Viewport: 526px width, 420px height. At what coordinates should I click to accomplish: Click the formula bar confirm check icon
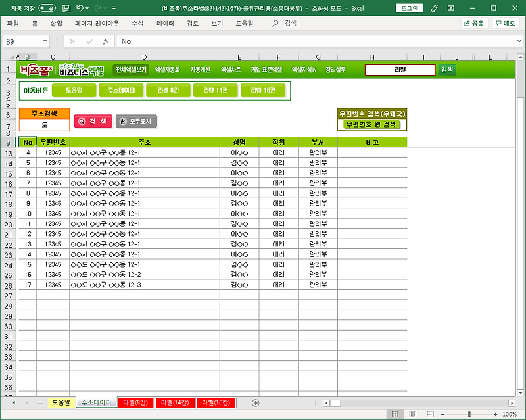89,41
